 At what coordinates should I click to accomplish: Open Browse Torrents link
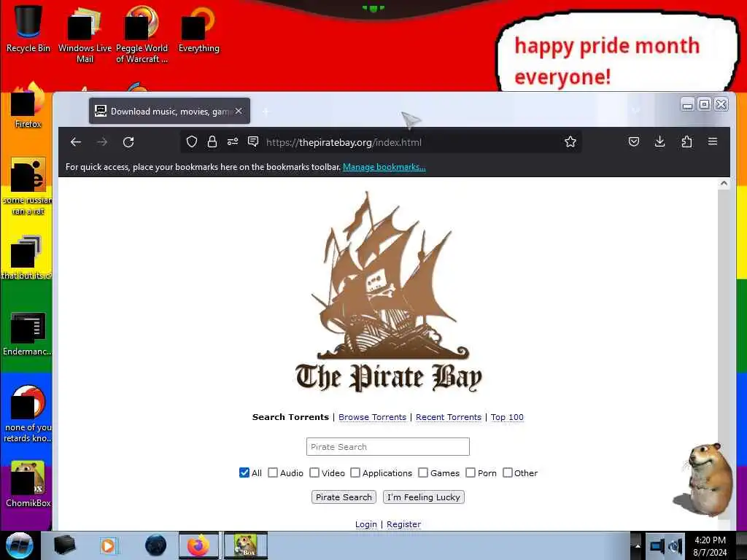coord(373,417)
